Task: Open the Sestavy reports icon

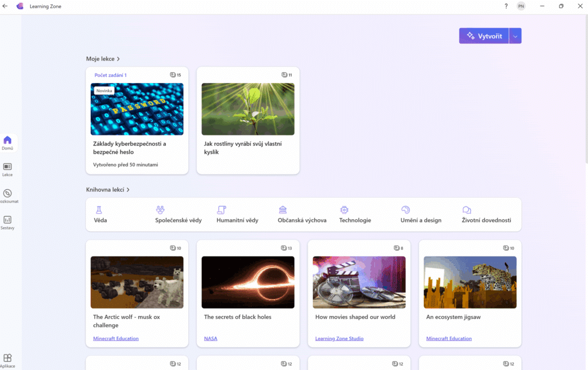Action: click(x=7, y=223)
